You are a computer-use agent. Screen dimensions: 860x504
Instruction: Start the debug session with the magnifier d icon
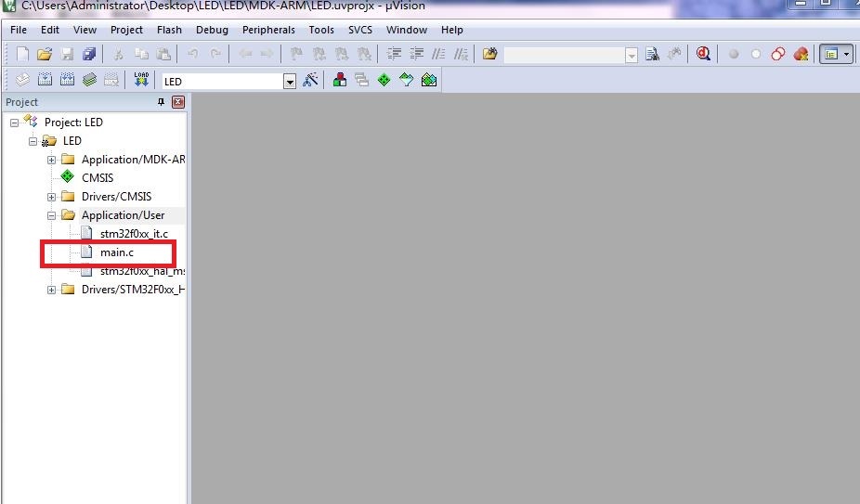[x=703, y=54]
